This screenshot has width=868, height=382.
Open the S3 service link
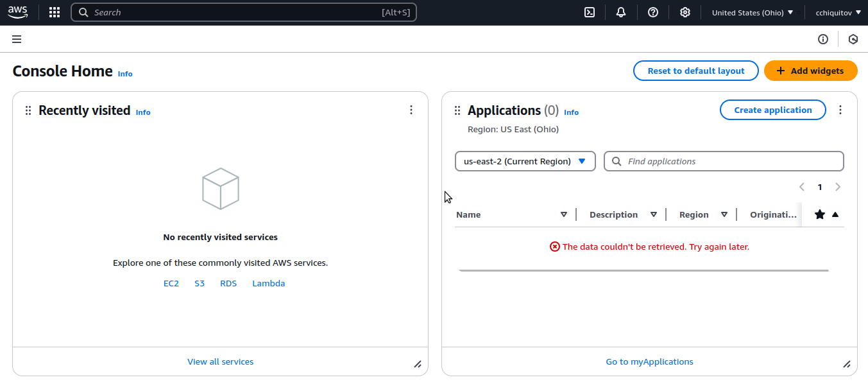[200, 283]
